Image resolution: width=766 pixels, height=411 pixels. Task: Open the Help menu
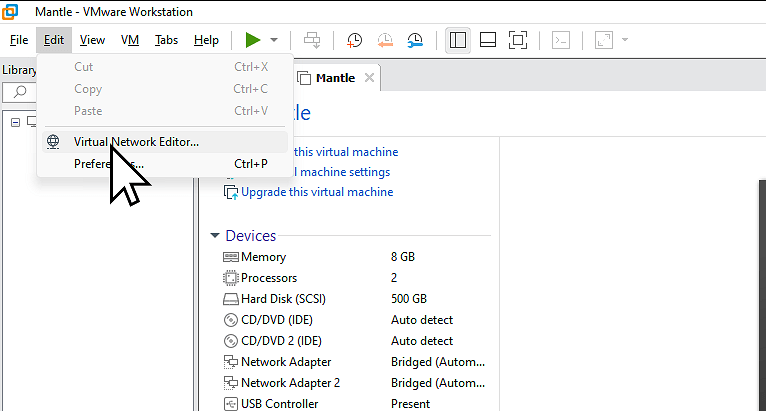(206, 40)
